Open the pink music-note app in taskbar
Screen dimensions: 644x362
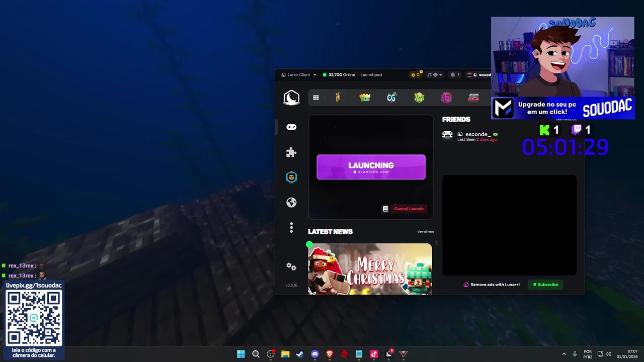[x=374, y=354]
